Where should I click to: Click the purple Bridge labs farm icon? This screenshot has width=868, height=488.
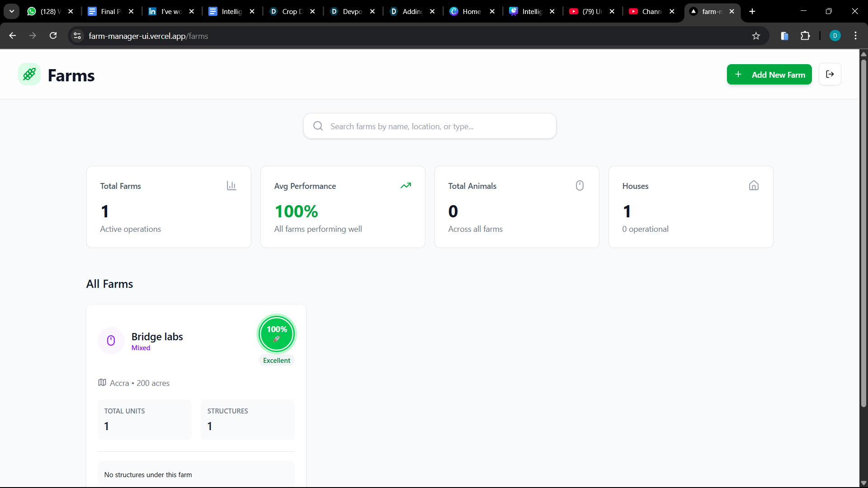[111, 341]
